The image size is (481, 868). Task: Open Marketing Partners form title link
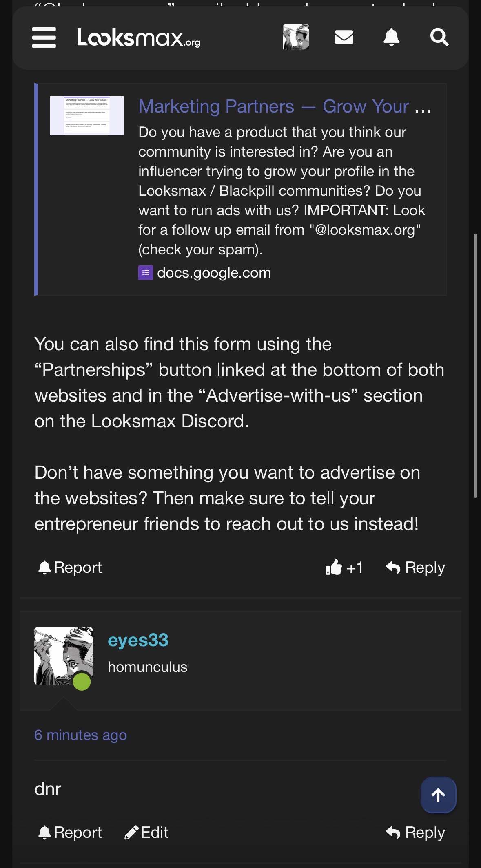[284, 106]
